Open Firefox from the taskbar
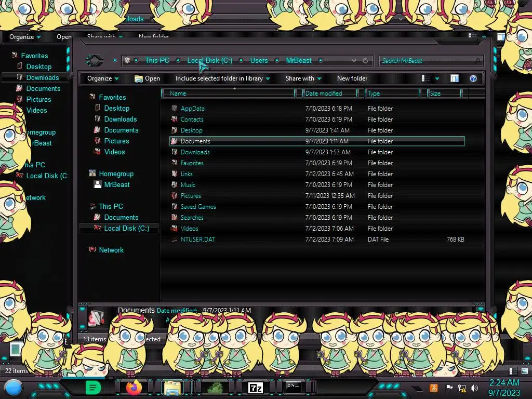The width and height of the screenshot is (532, 399). [x=134, y=388]
